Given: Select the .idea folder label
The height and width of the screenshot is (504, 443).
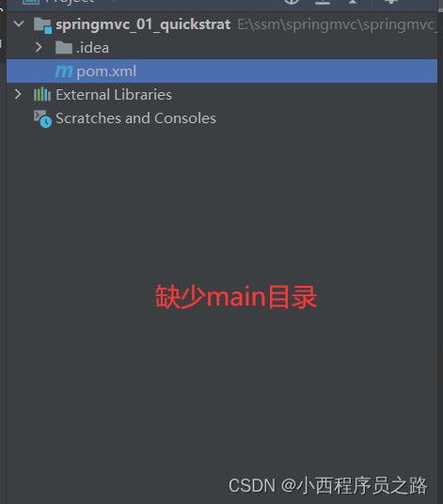Looking at the screenshot, I should [x=92, y=48].
